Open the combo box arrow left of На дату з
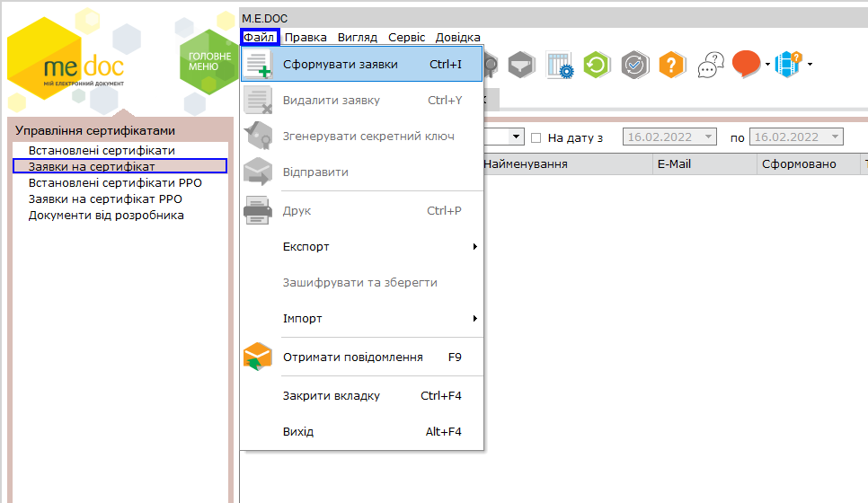 pyautogui.click(x=516, y=137)
